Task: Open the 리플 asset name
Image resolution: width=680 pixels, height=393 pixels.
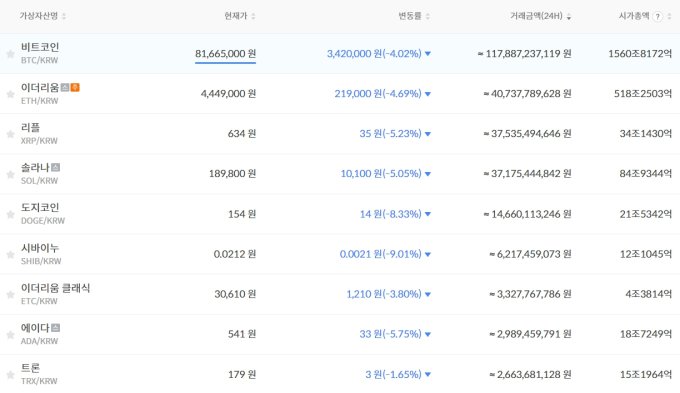Action: [30, 128]
